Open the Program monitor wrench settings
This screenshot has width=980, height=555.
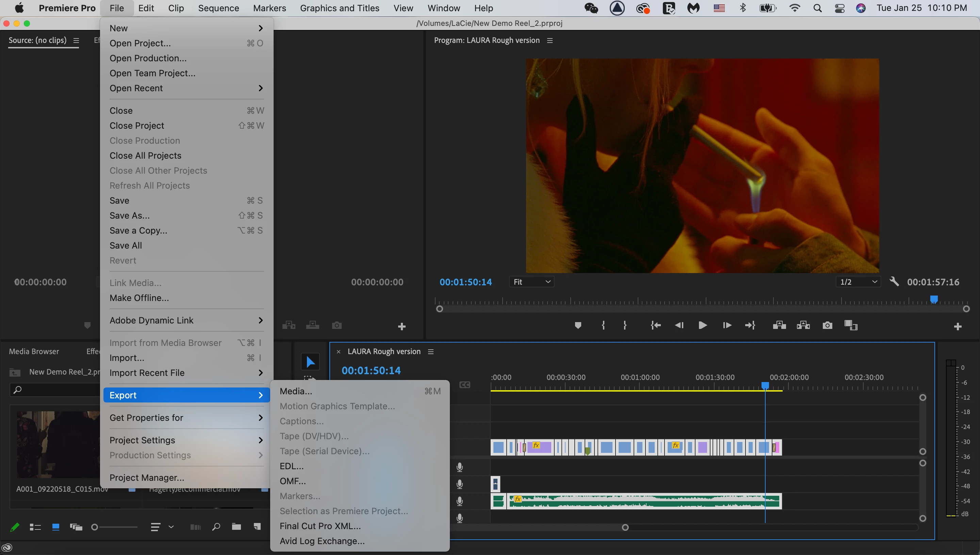894,282
